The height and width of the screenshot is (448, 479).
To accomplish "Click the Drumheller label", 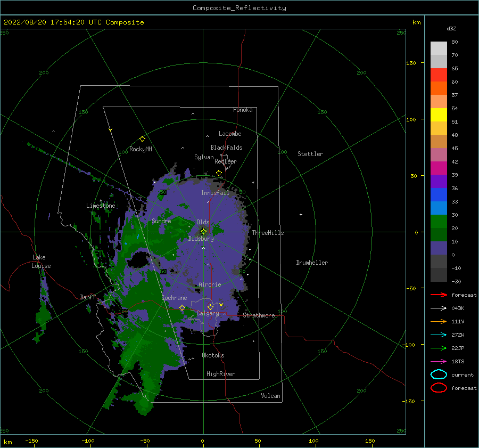I will [311, 263].
